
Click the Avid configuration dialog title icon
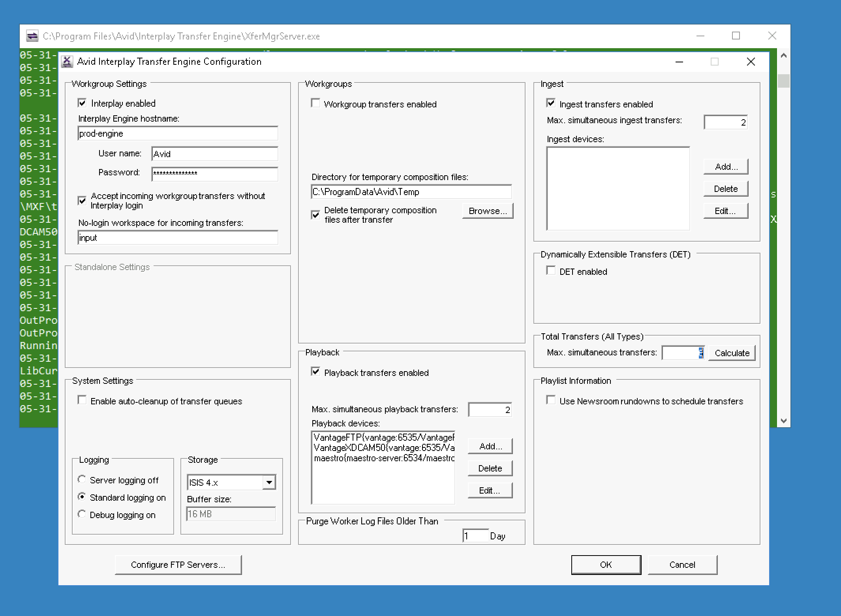pos(68,62)
